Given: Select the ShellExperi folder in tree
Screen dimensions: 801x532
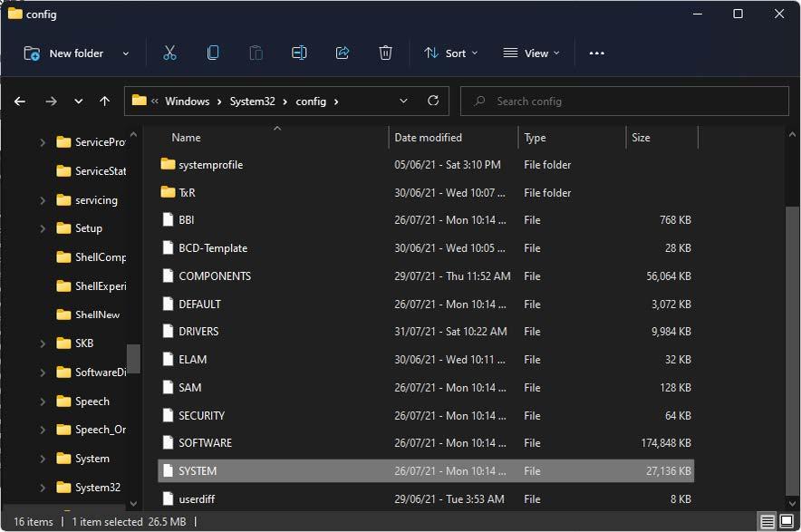Looking at the screenshot, I should 91,285.
